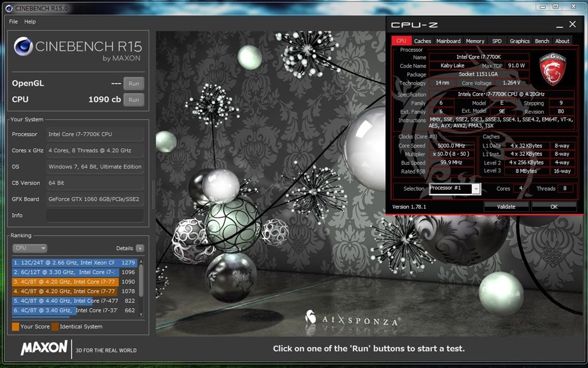This screenshot has height=368, width=588.
Task: Open the File menu
Action: [x=13, y=22]
